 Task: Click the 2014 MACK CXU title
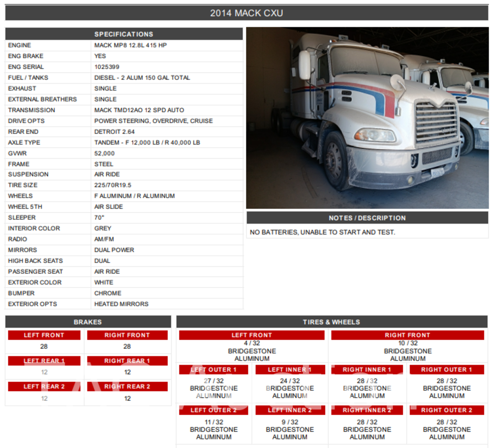point(246,13)
